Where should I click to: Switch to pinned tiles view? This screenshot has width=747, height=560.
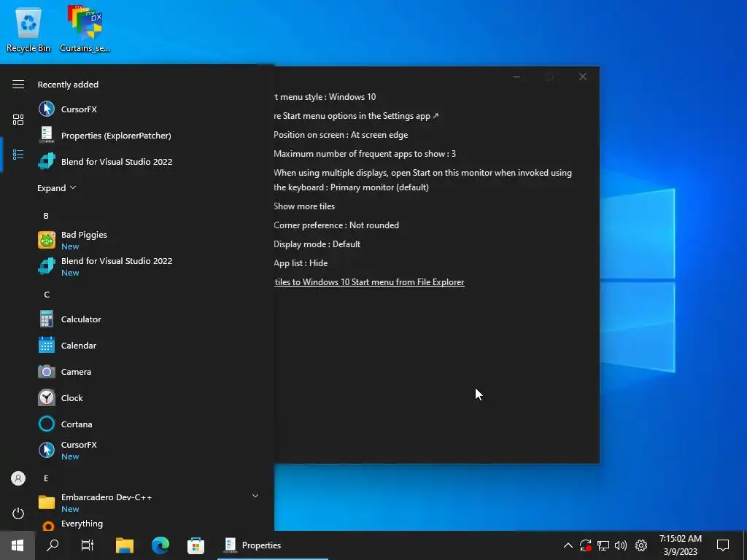18,119
